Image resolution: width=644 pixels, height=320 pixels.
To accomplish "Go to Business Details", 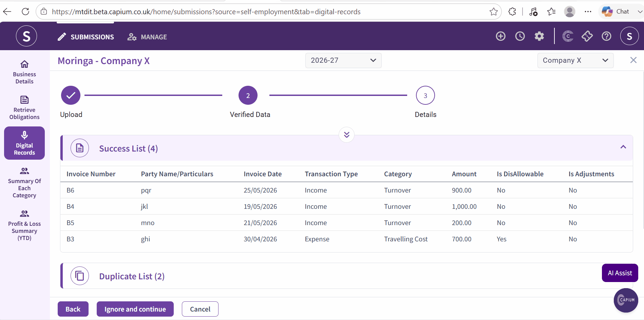I will (24, 72).
